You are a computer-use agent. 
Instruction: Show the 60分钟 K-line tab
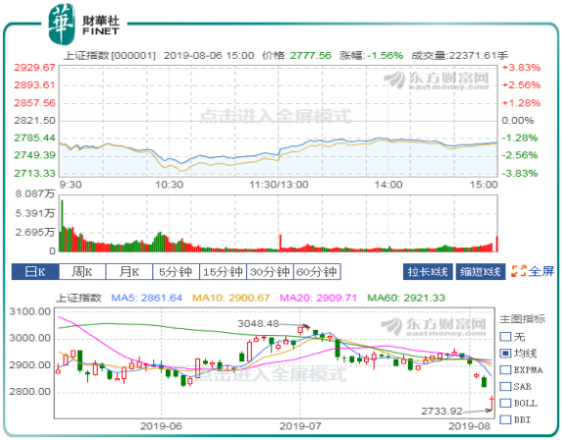click(317, 272)
